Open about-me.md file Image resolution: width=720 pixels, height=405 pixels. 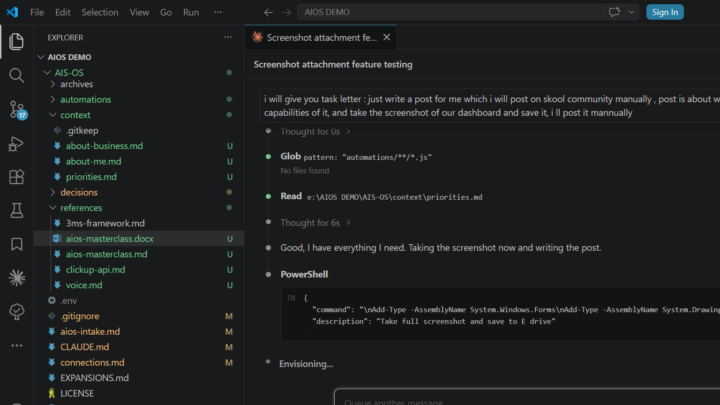93,161
